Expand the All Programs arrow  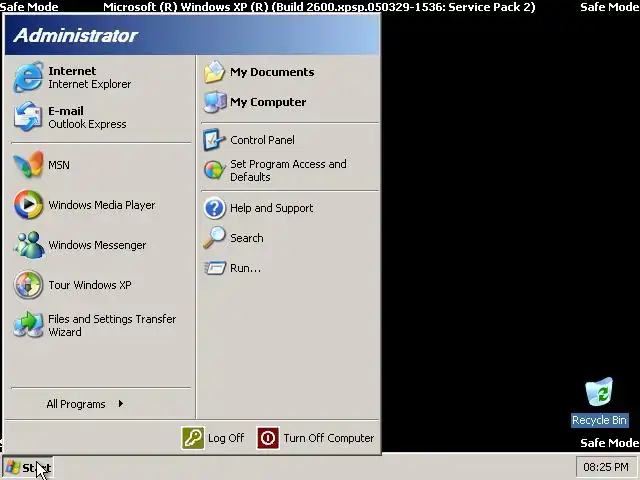[120, 404]
